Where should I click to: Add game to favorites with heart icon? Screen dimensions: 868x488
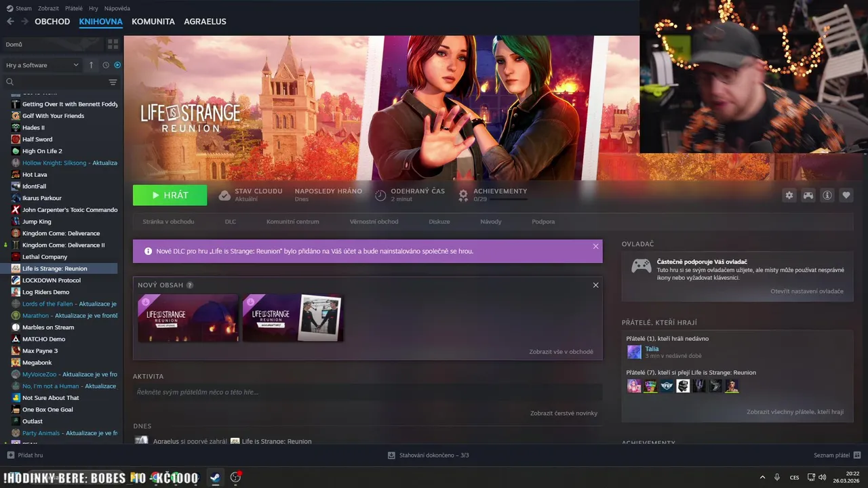pyautogui.click(x=846, y=195)
